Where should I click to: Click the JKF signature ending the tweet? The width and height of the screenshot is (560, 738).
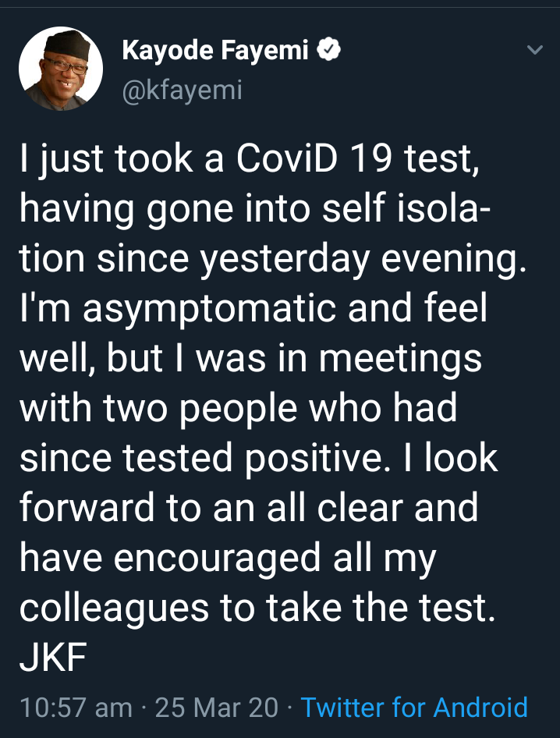point(53,658)
